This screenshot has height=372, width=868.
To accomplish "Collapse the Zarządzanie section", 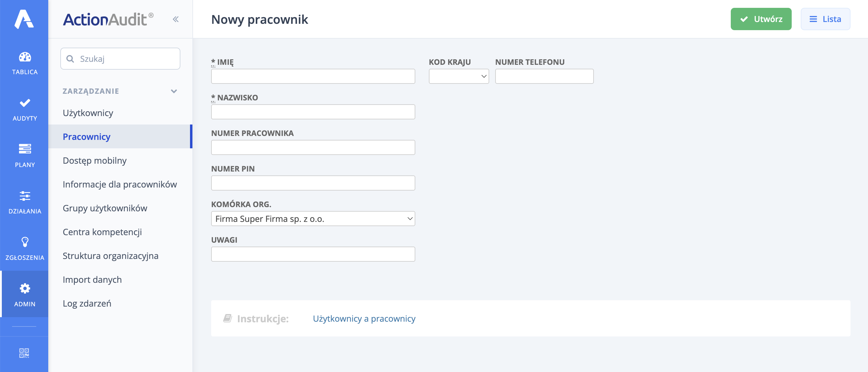I will point(174,91).
